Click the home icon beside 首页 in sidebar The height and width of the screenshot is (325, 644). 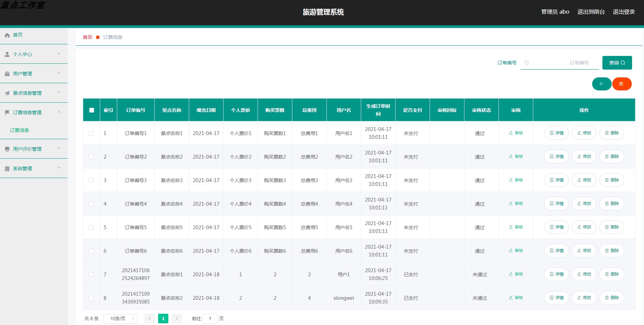click(x=7, y=35)
